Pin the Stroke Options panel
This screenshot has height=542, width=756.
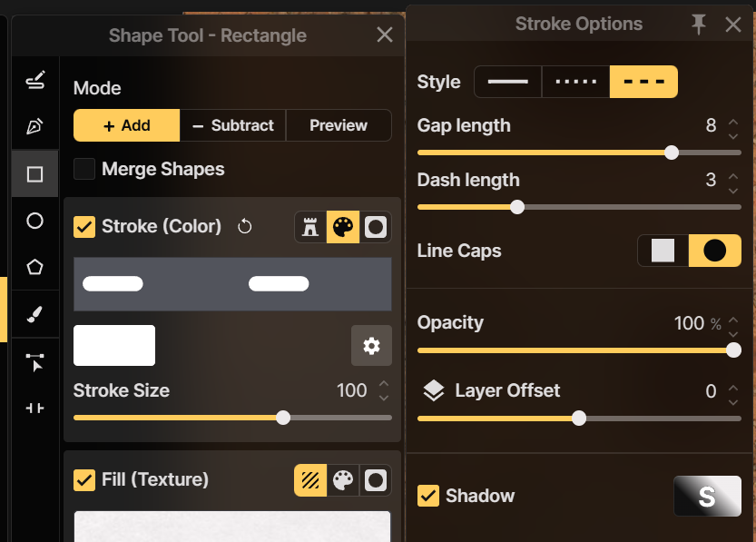click(699, 25)
